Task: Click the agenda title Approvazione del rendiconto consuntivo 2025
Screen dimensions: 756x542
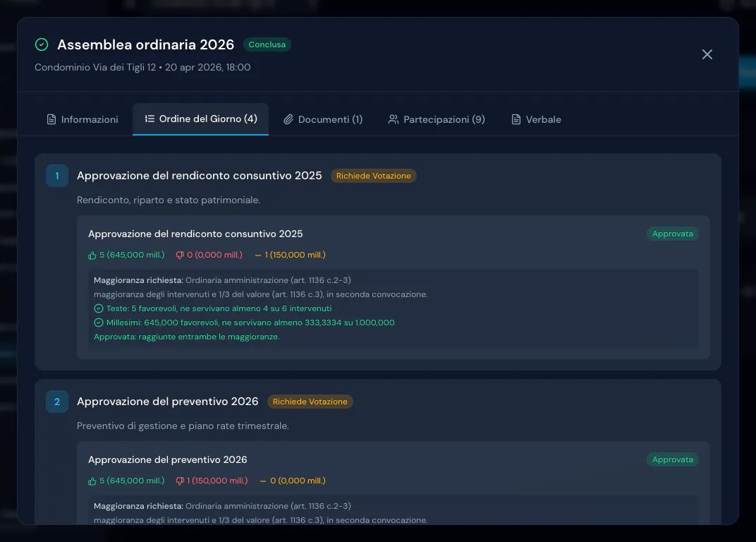Action: coord(199,176)
